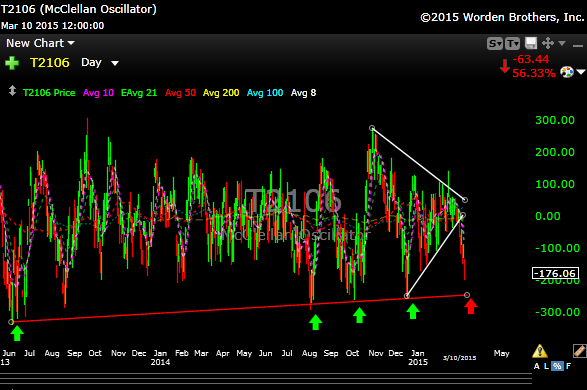Click the yellow warning triangle icon
Image resolution: width=587 pixels, height=390 pixels.
click(540, 351)
